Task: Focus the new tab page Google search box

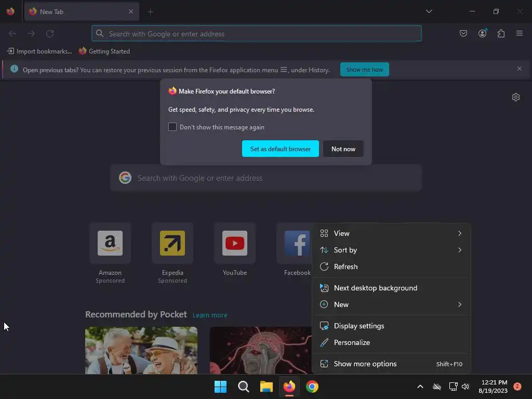Action: pos(266,178)
